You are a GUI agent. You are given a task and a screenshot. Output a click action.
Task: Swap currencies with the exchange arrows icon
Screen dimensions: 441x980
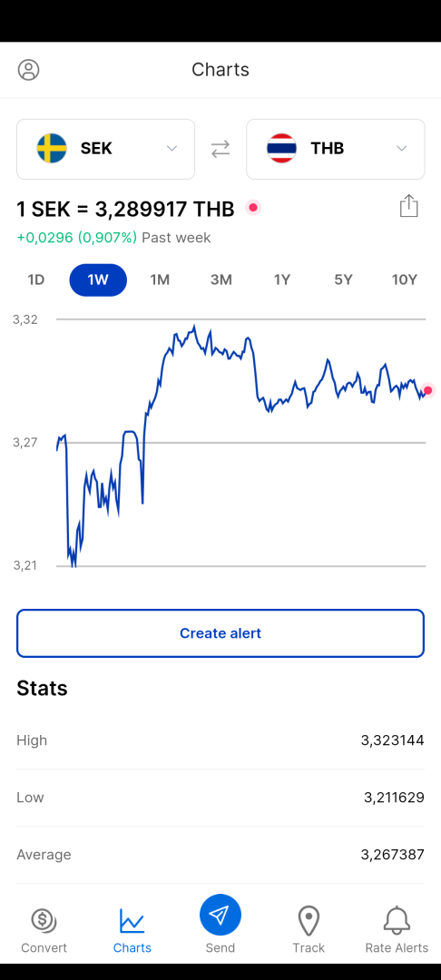(x=220, y=149)
